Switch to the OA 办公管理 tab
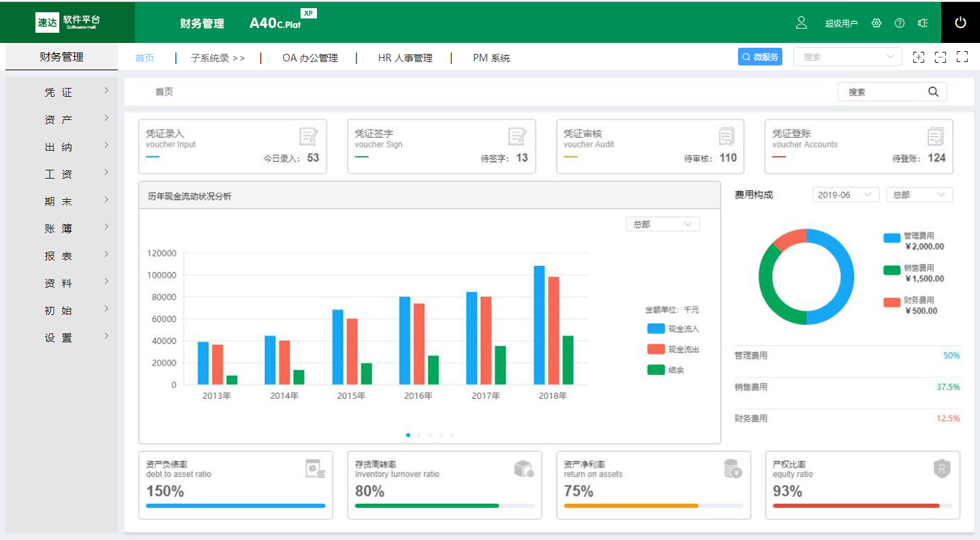Screen dimensions: 980x540 pos(310,58)
